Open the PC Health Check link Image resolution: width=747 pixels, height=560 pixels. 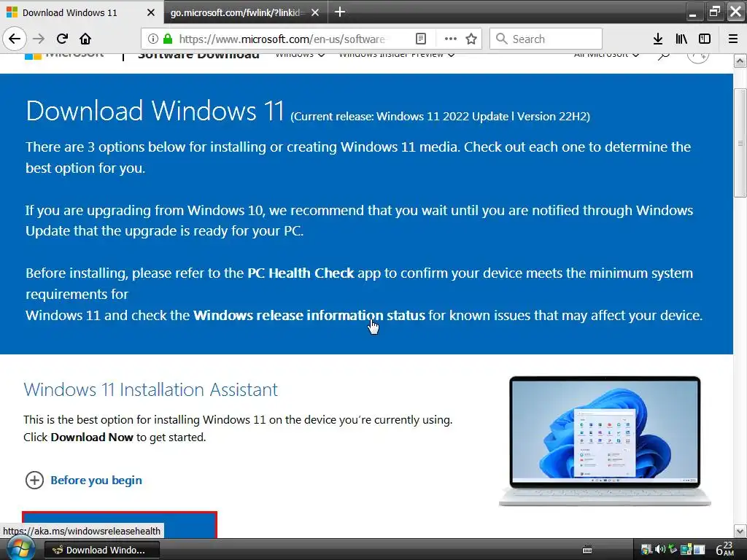coord(301,273)
